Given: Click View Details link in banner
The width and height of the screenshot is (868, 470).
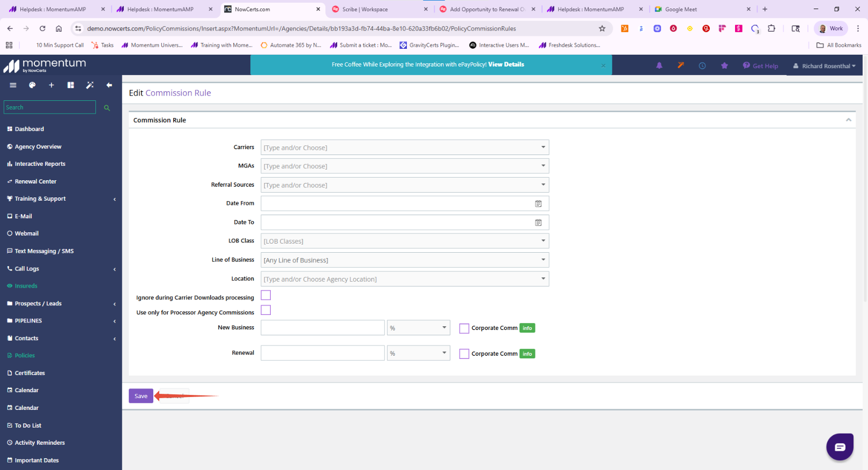Looking at the screenshot, I should (x=506, y=64).
